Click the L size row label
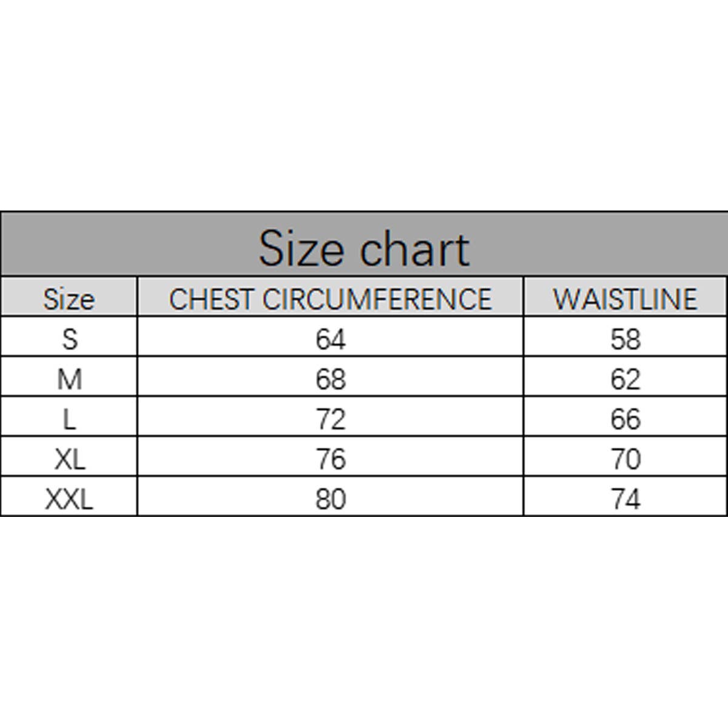The image size is (728, 728). (70, 419)
